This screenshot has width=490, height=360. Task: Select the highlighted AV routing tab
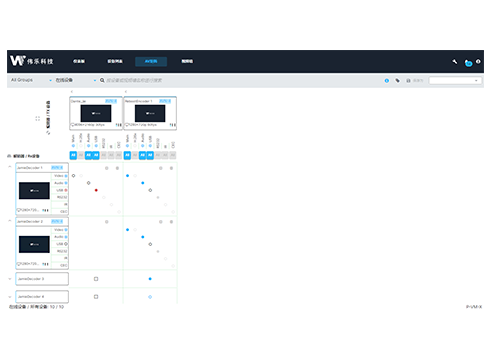[x=151, y=61]
